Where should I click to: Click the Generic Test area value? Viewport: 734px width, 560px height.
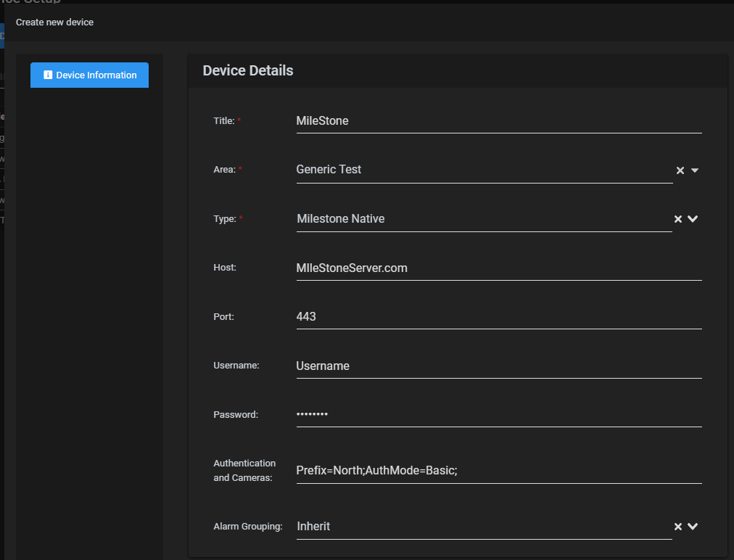tap(329, 170)
